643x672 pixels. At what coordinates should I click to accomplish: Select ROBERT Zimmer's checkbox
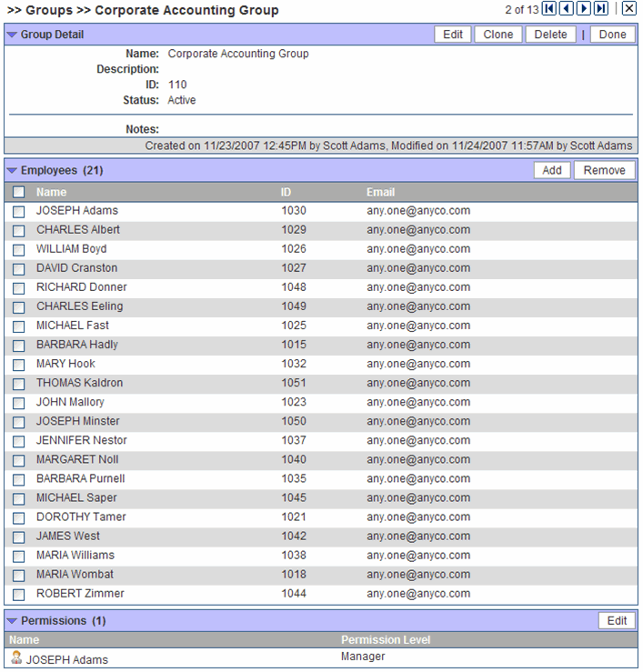coord(19,595)
